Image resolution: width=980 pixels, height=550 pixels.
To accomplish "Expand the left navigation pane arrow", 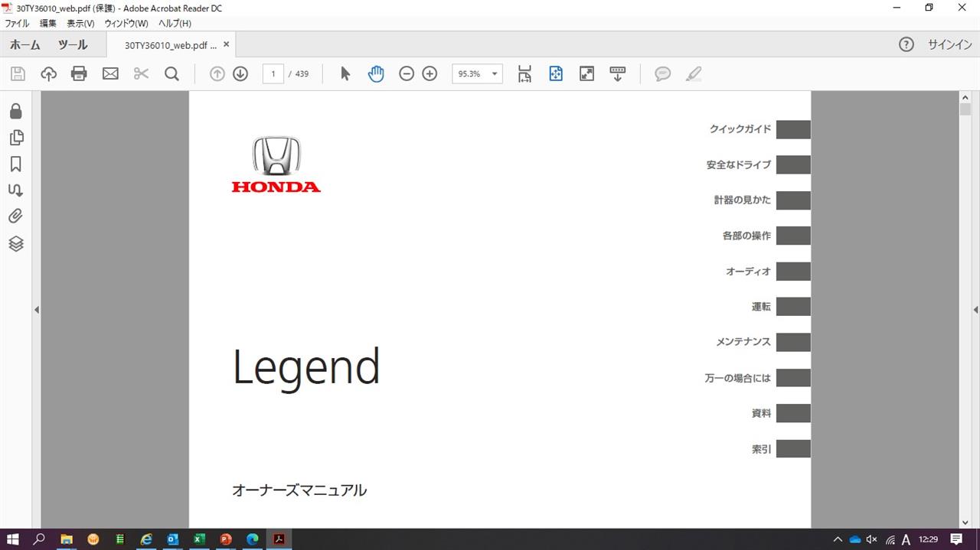I will (x=37, y=310).
